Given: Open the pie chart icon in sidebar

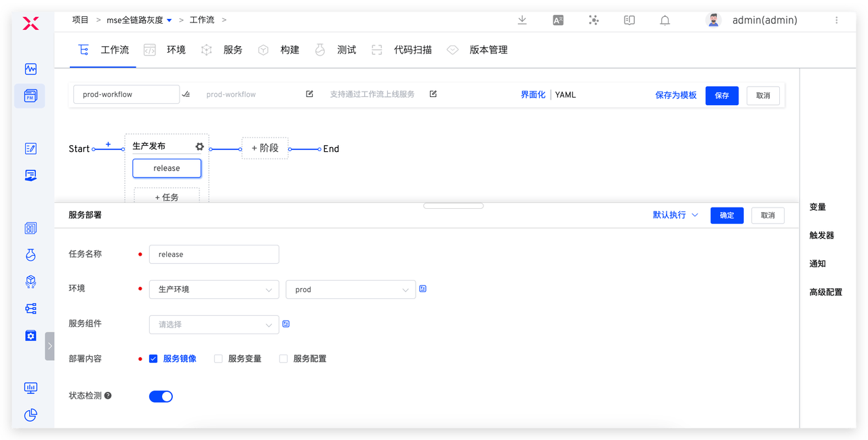Looking at the screenshot, I should (31, 415).
